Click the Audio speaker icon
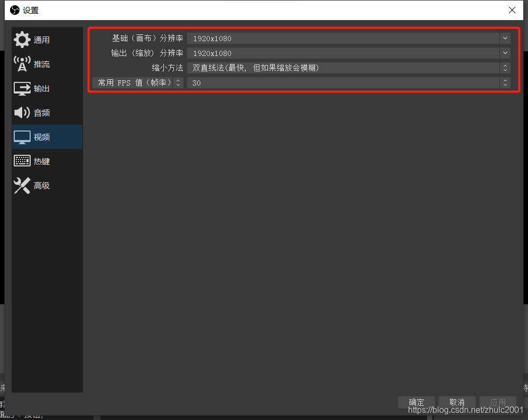 (22, 113)
